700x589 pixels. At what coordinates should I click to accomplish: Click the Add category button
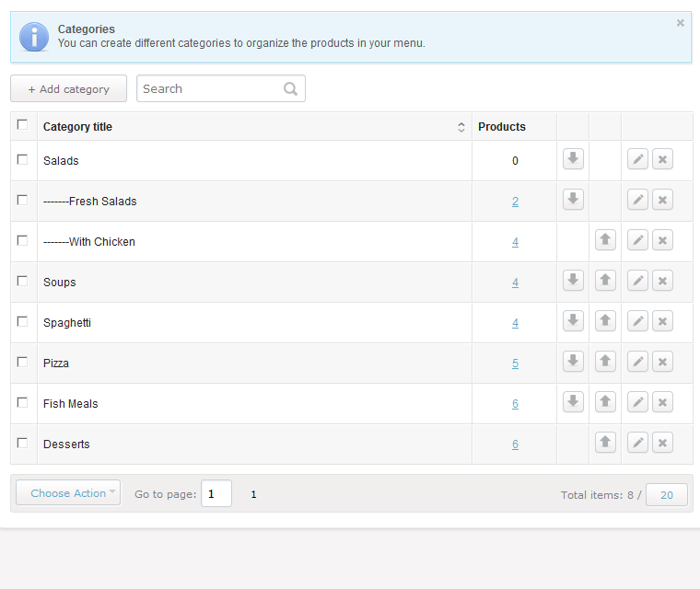pos(69,88)
